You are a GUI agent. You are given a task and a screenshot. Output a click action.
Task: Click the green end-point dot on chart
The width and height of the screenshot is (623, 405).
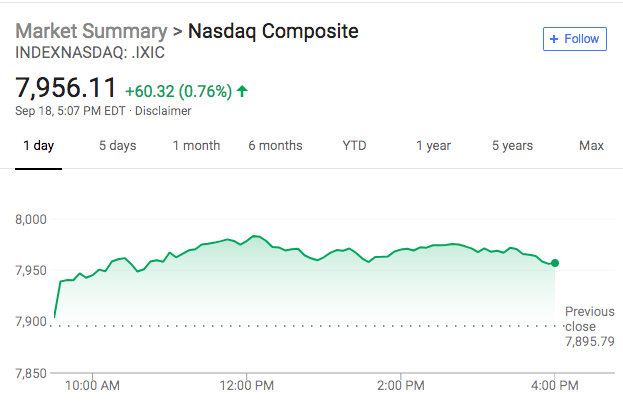tap(555, 263)
